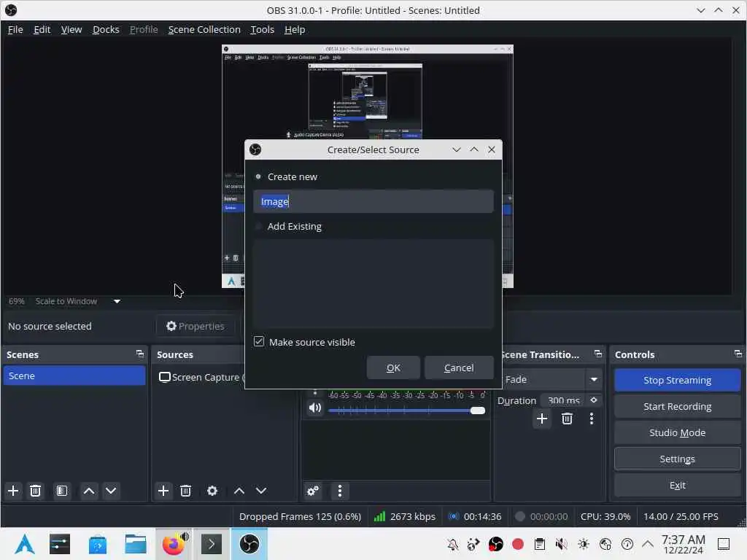Open the Tools menu

[x=262, y=29]
